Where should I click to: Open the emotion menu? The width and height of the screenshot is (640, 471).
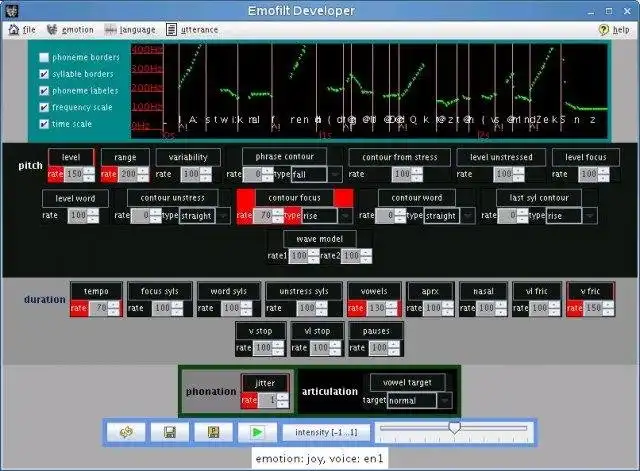pyautogui.click(x=70, y=30)
